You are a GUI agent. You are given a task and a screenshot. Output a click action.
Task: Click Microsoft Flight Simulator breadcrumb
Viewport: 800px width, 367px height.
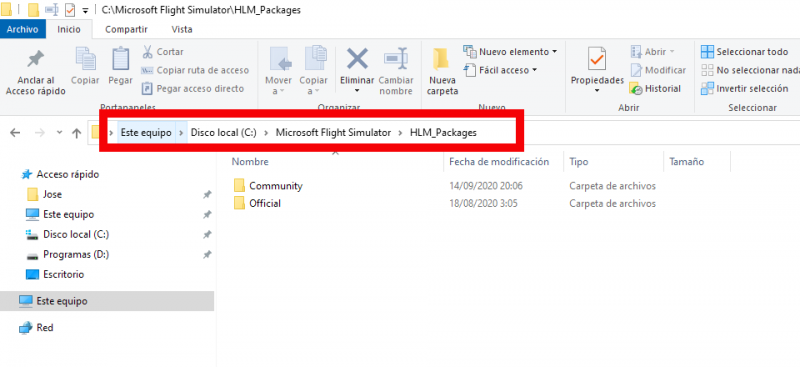[x=333, y=132]
